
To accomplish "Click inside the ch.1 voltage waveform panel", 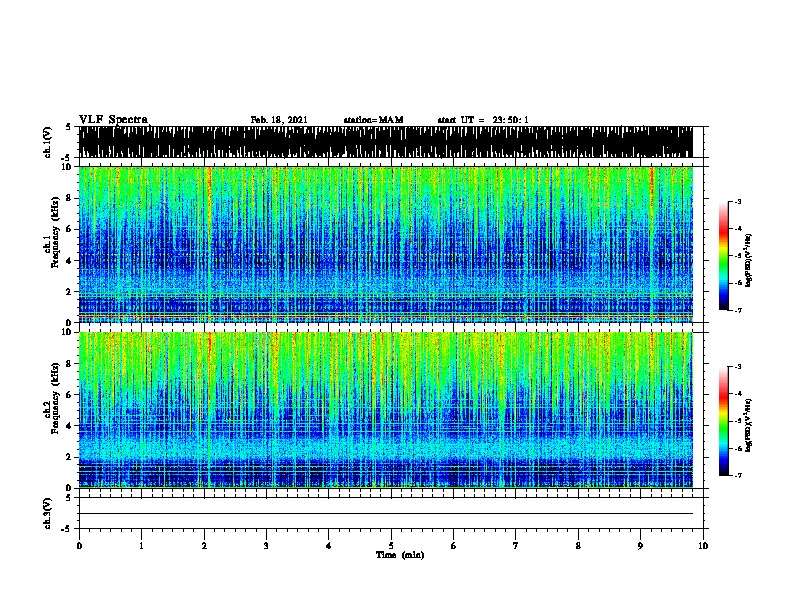I will (x=385, y=142).
